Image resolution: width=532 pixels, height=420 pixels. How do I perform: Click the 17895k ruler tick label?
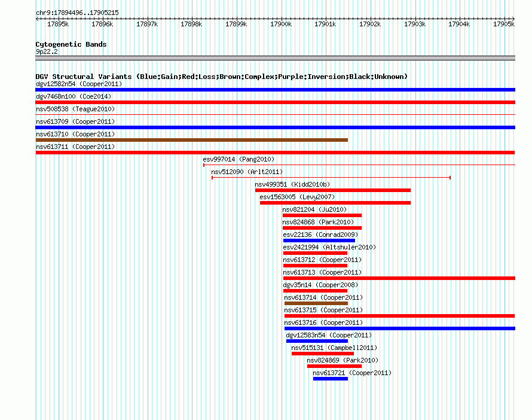(58, 24)
